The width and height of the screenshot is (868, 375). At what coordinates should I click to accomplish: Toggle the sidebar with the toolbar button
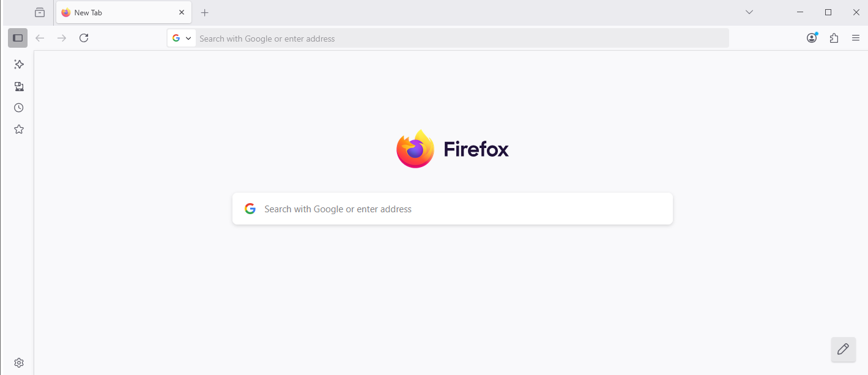(18, 38)
